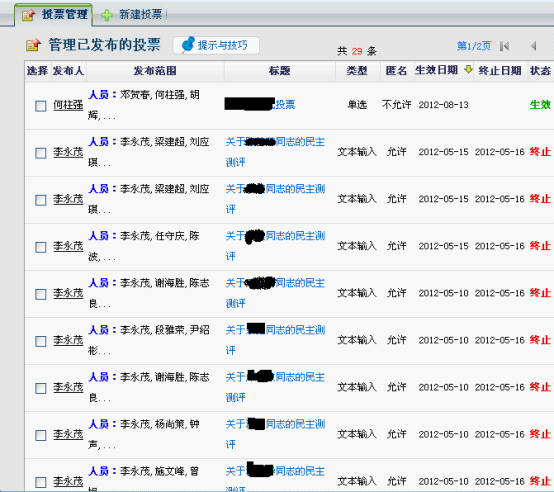Open publisher link 何柱强

pos(68,105)
